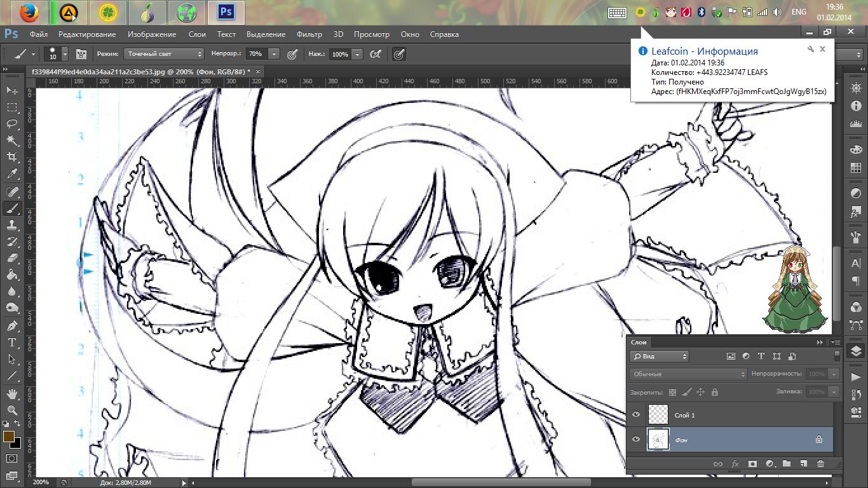Open the layer filter Вид dropdown
The height and width of the screenshot is (488, 868).
tap(659, 356)
